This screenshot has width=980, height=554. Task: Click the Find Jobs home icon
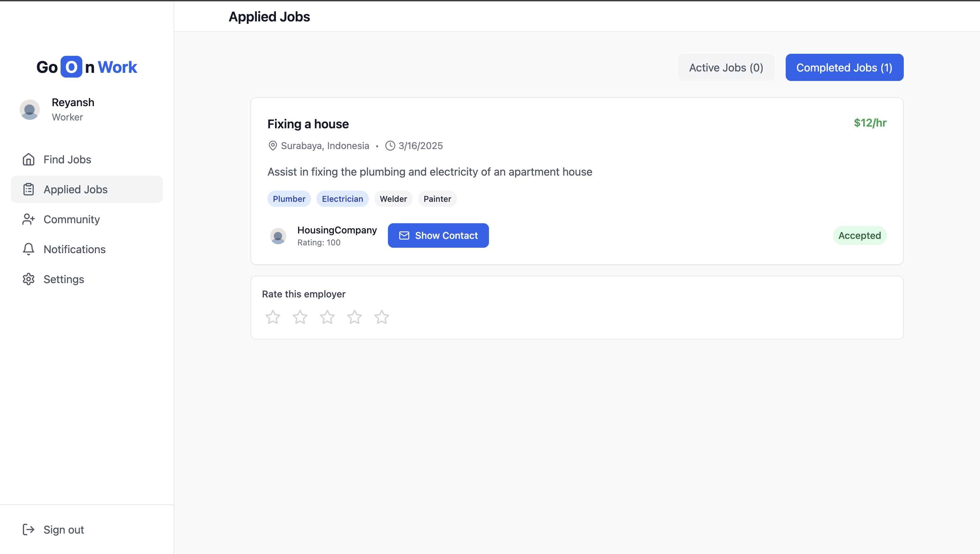click(x=29, y=159)
